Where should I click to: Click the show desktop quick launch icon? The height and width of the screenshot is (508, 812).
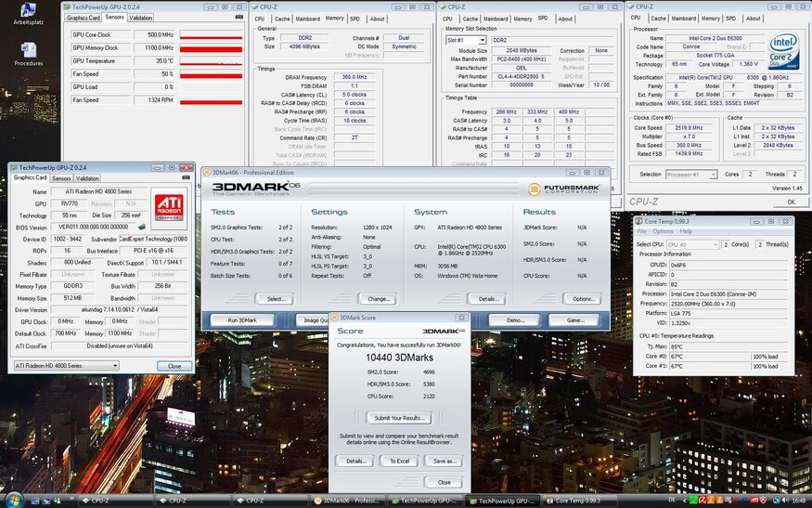click(35, 501)
